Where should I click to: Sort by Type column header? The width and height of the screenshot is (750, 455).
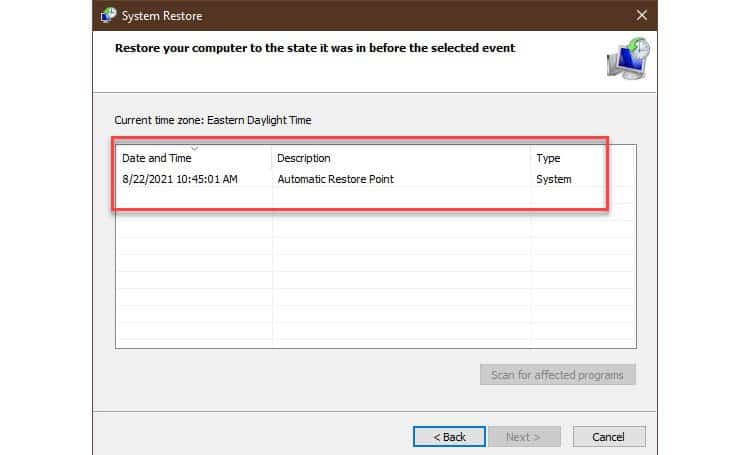583,158
